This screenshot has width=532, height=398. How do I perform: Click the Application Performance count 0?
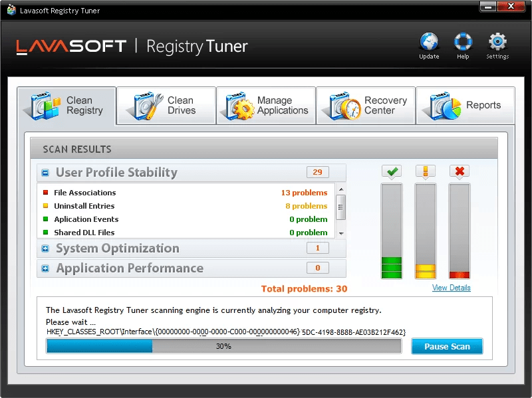click(318, 268)
